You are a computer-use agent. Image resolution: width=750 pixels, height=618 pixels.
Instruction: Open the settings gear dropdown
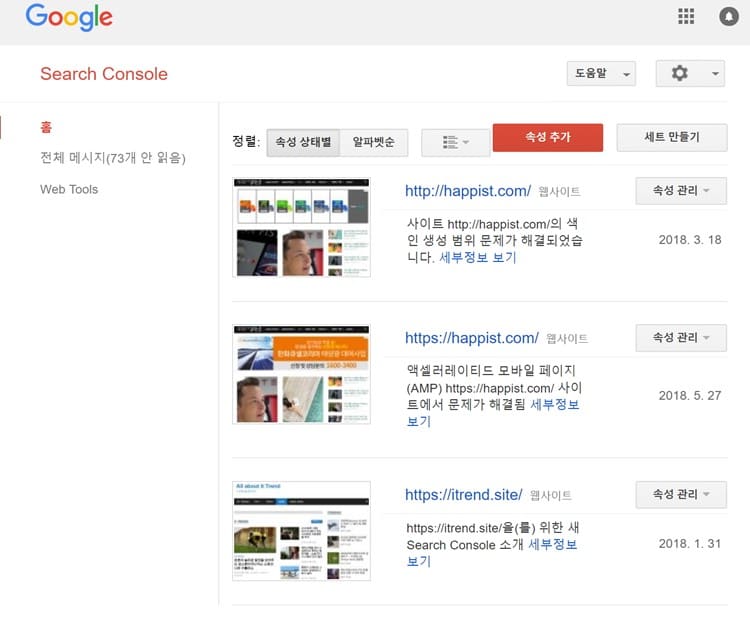coord(690,74)
